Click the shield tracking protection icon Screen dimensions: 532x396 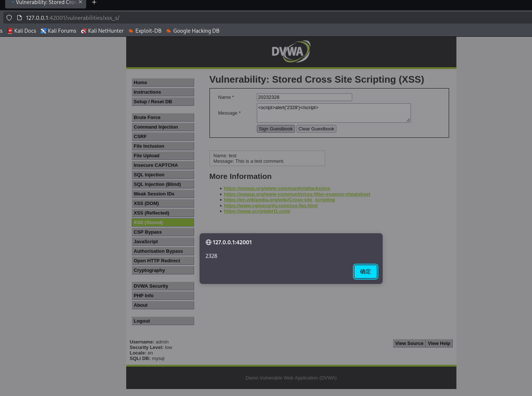[9, 18]
